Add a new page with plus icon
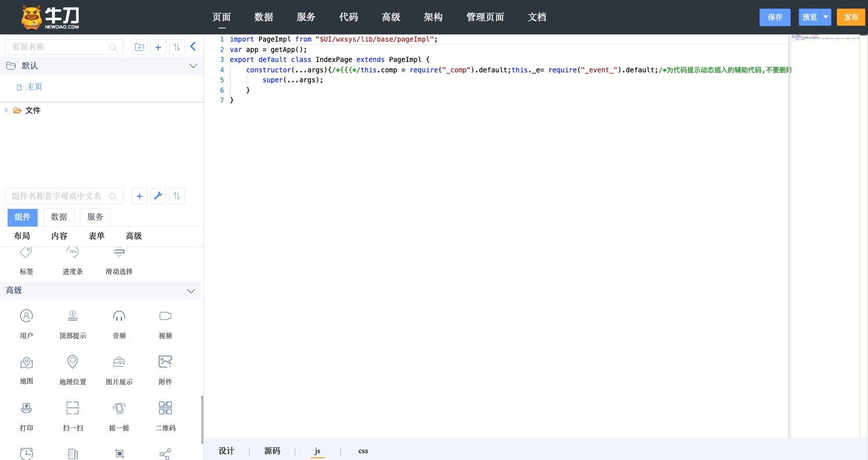This screenshot has height=460, width=868. coord(158,47)
